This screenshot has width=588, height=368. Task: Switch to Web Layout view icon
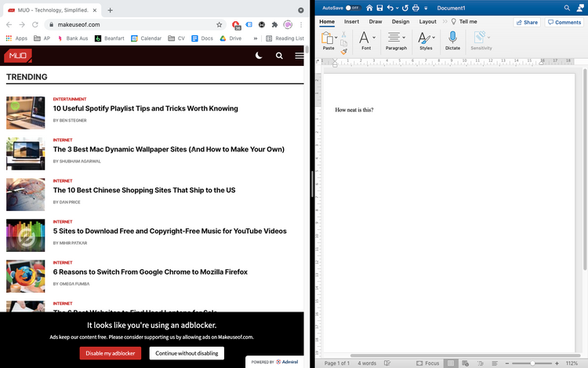[x=466, y=363]
